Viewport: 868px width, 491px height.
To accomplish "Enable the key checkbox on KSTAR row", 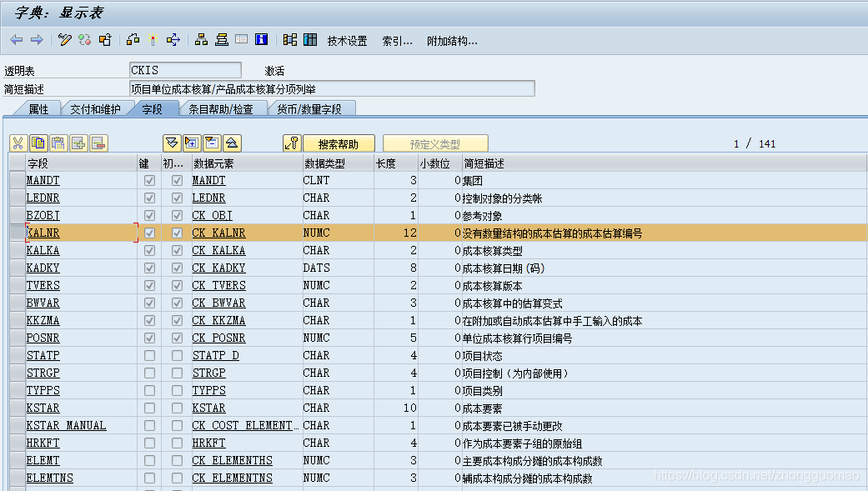I will click(x=148, y=408).
